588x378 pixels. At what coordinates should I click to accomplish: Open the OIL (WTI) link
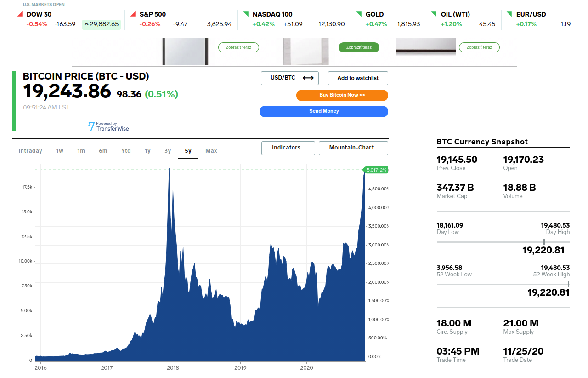455,14
